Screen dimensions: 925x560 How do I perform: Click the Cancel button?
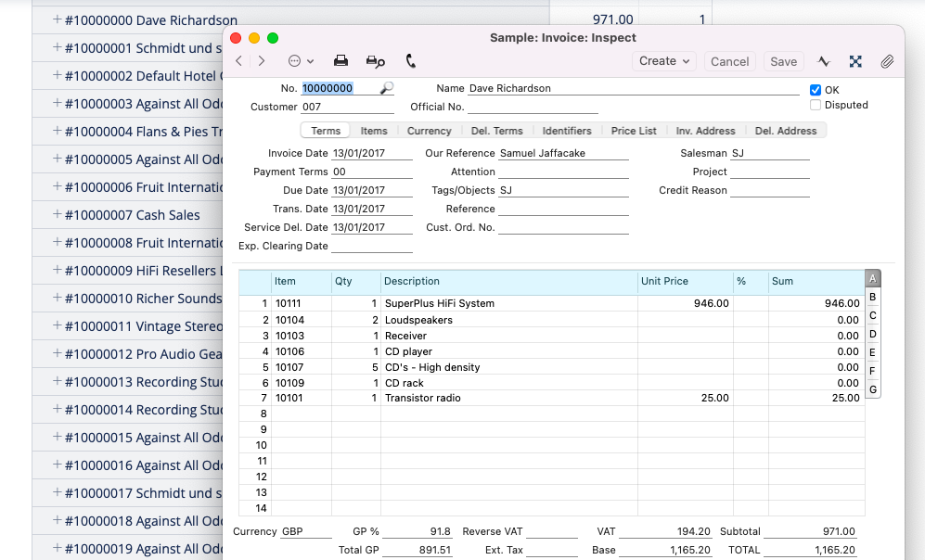[729, 61]
